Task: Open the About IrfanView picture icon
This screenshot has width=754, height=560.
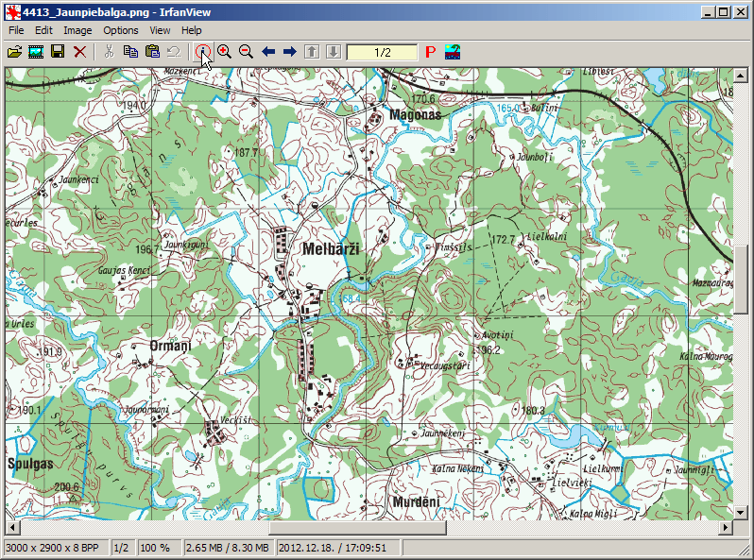Action: pyautogui.click(x=453, y=51)
